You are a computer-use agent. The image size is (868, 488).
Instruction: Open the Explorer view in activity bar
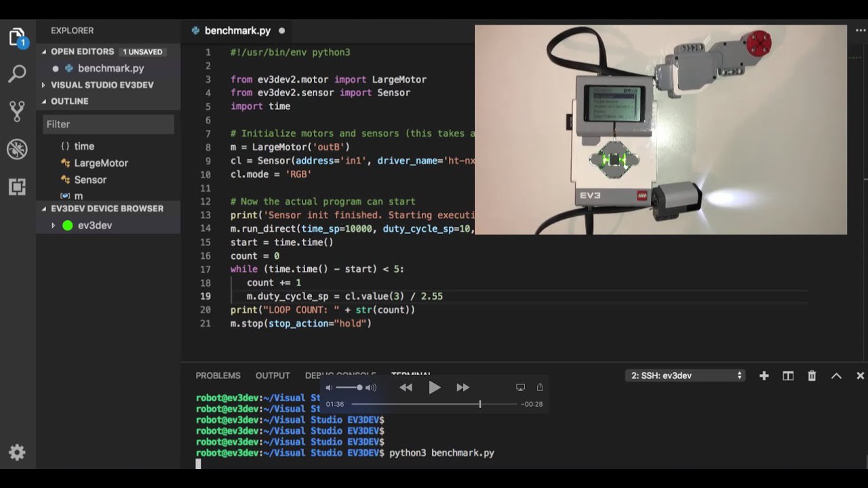click(17, 38)
